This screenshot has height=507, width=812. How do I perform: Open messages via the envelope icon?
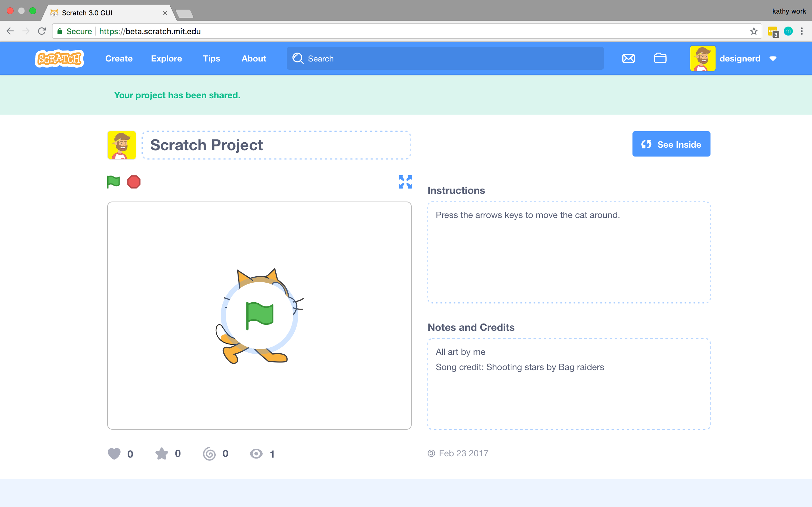pyautogui.click(x=628, y=58)
